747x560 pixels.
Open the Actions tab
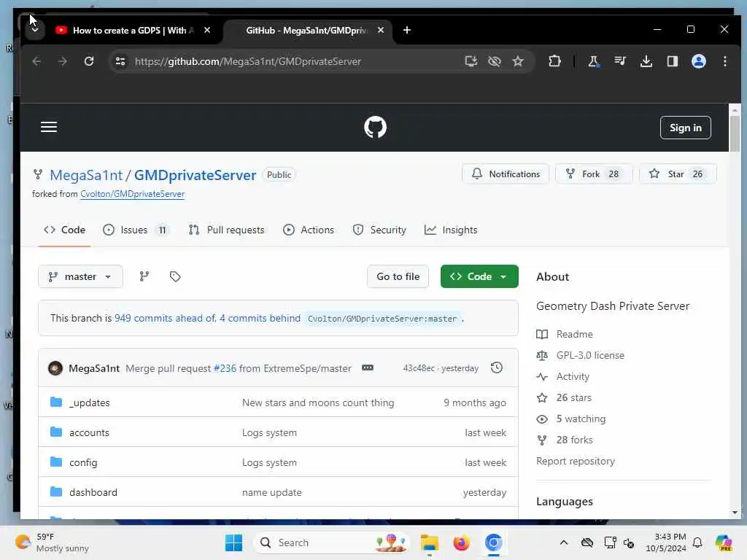(x=309, y=230)
